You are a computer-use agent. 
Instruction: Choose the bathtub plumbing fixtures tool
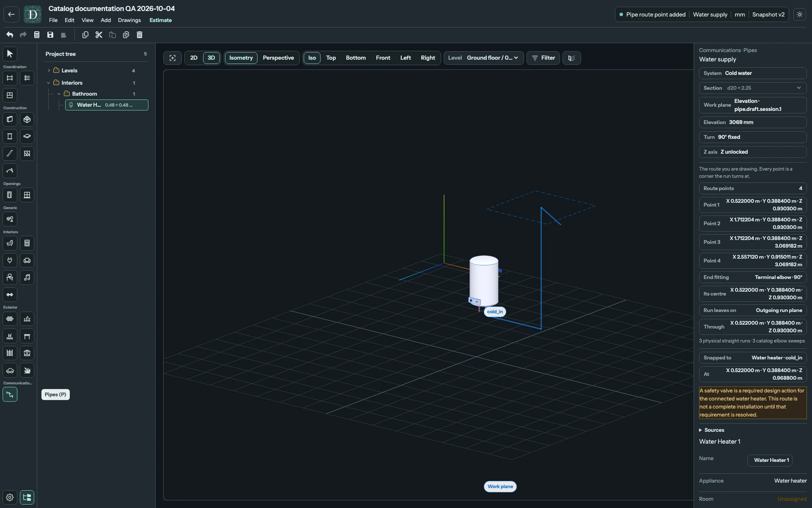point(10,243)
